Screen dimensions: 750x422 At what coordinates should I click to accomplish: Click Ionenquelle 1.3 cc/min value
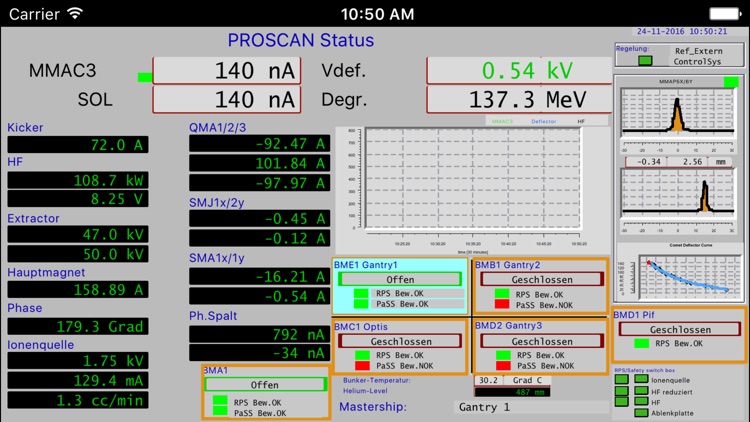[x=77, y=400]
